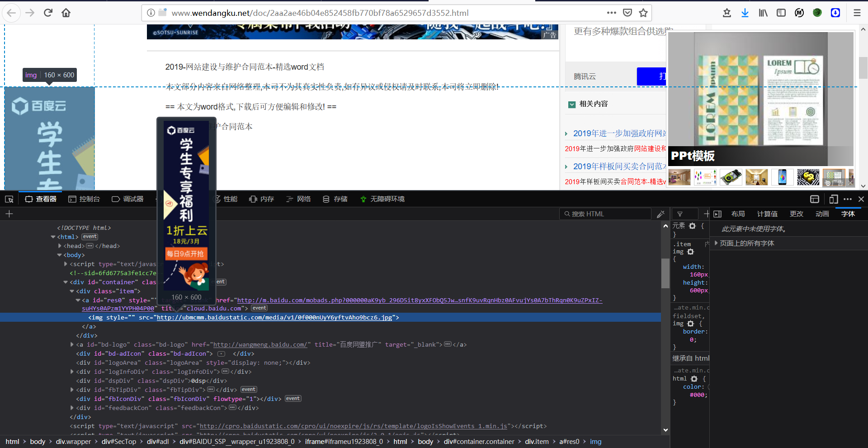Activate the pick-element-from-page tool
The image size is (868, 448).
click(9, 199)
